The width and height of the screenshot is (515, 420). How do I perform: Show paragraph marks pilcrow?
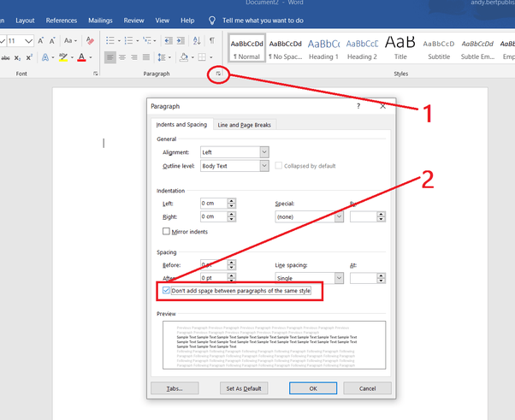point(212,40)
